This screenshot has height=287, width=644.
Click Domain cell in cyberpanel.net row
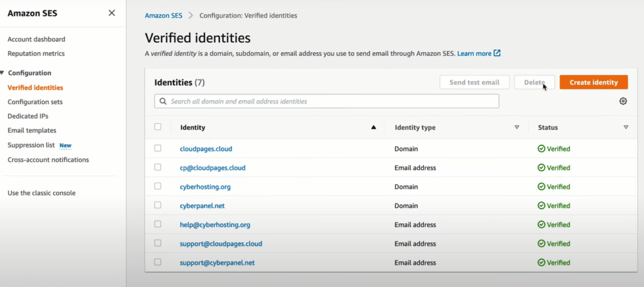click(406, 206)
